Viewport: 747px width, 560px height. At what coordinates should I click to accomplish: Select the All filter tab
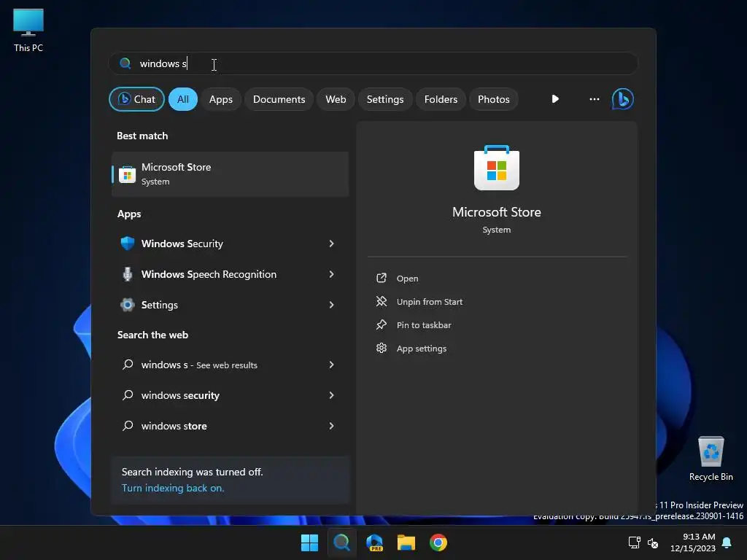[x=183, y=99]
